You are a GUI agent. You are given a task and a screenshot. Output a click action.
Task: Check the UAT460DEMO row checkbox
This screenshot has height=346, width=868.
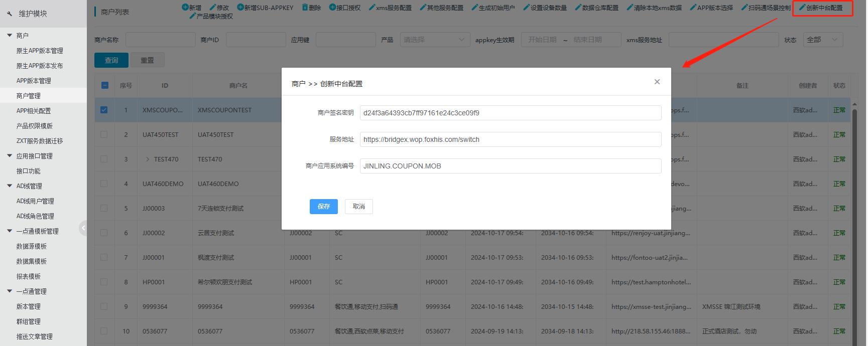click(x=104, y=184)
